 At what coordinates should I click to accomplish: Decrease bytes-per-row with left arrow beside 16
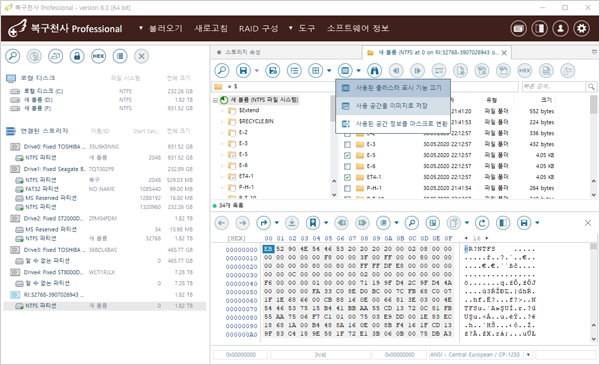point(466,238)
